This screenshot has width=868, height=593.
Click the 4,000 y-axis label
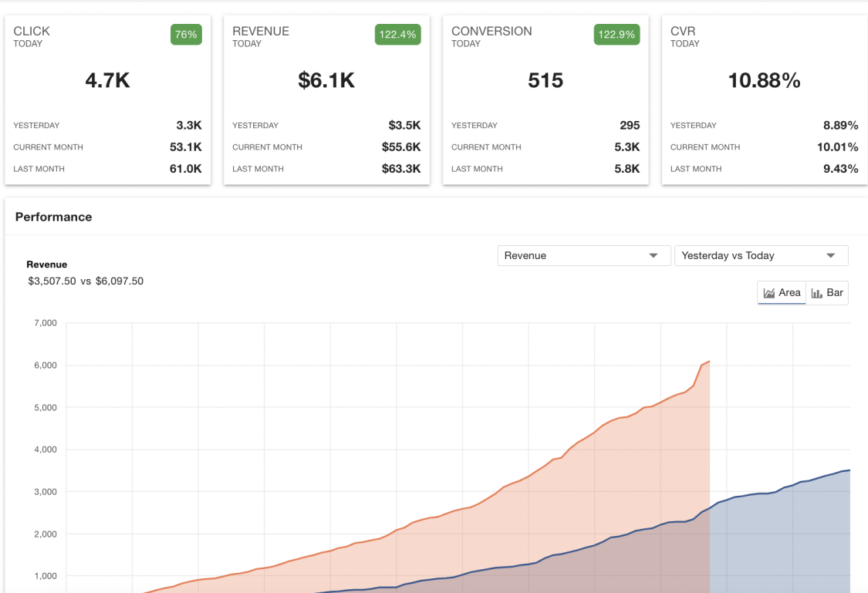click(46, 449)
